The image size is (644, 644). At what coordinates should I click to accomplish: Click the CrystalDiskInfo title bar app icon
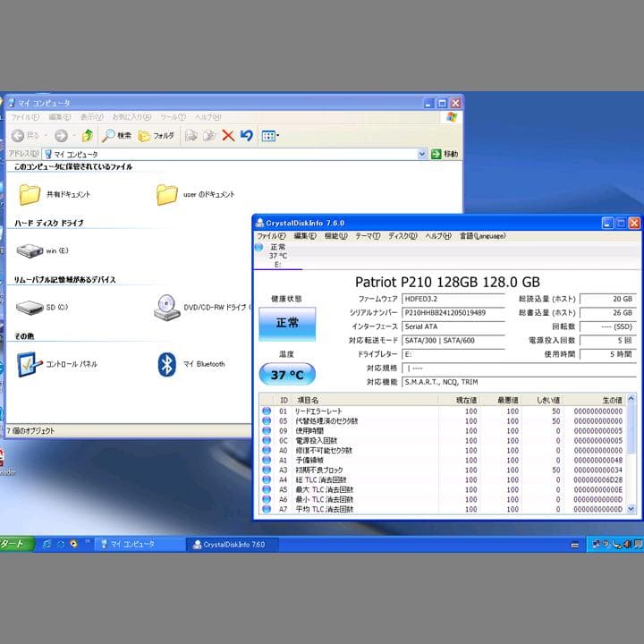click(x=259, y=223)
